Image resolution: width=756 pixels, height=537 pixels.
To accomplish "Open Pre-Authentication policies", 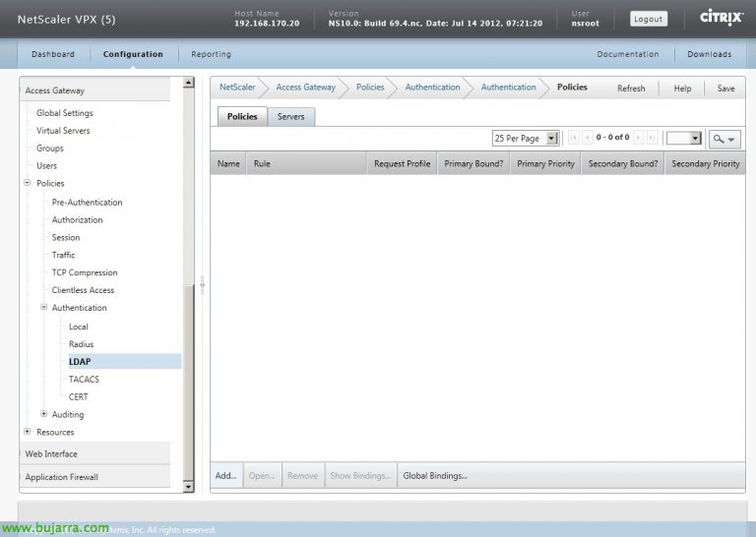I will (88, 203).
